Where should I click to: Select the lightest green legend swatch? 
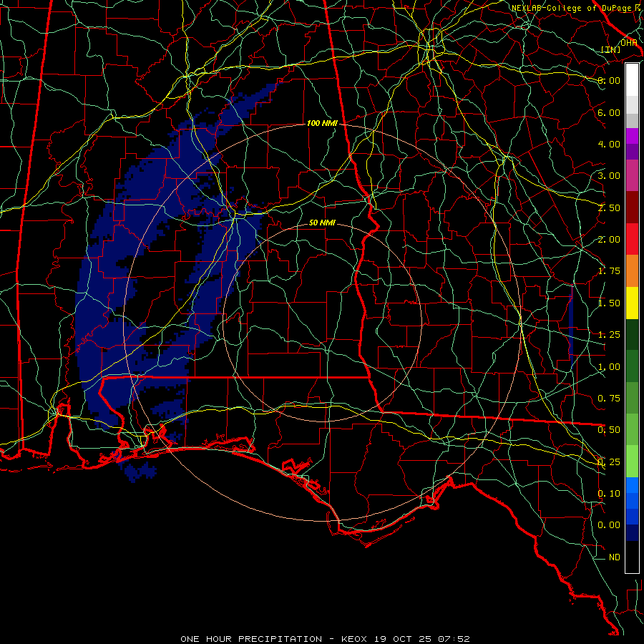[x=632, y=462]
